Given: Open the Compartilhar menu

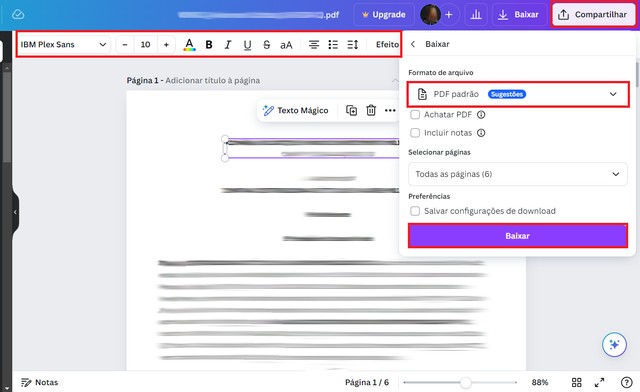Looking at the screenshot, I should [x=593, y=15].
